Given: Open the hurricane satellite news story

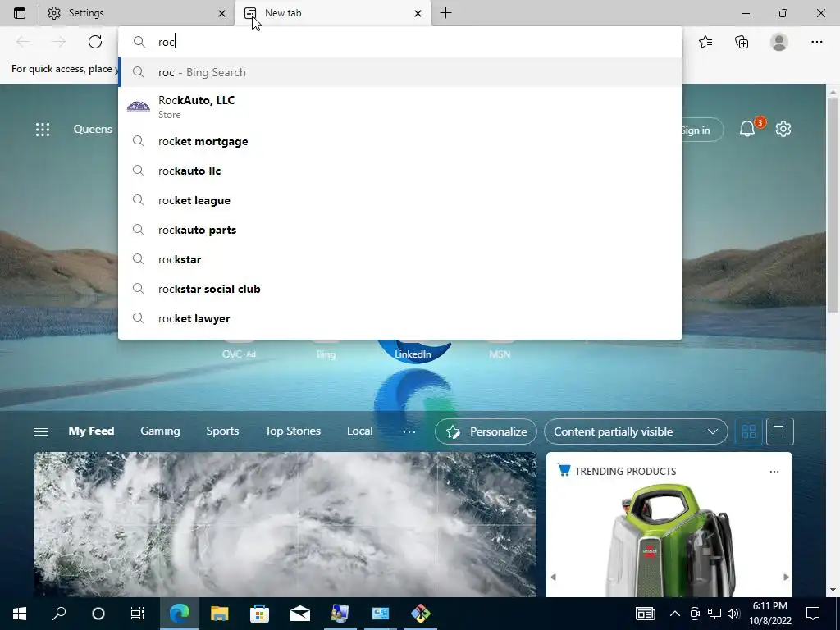Looking at the screenshot, I should [x=285, y=524].
